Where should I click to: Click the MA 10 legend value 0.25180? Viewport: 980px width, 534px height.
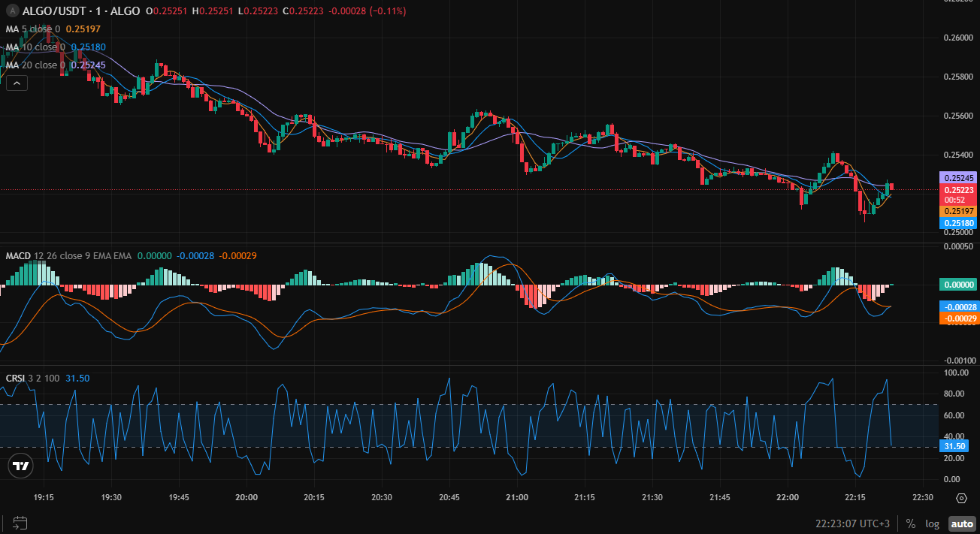point(88,47)
